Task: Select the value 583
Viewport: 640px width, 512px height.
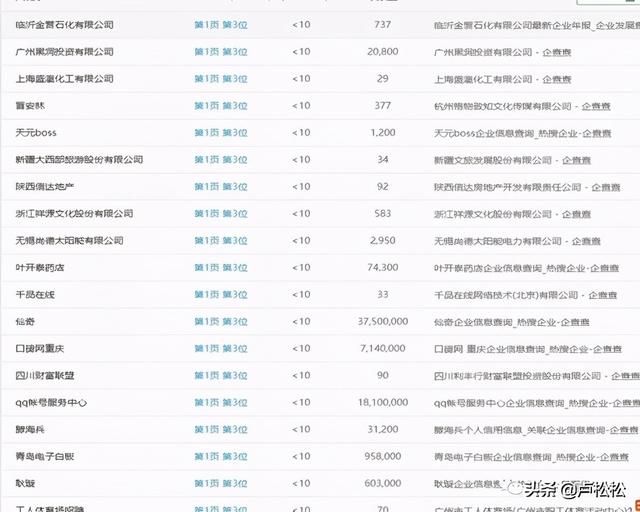Action: point(382,213)
